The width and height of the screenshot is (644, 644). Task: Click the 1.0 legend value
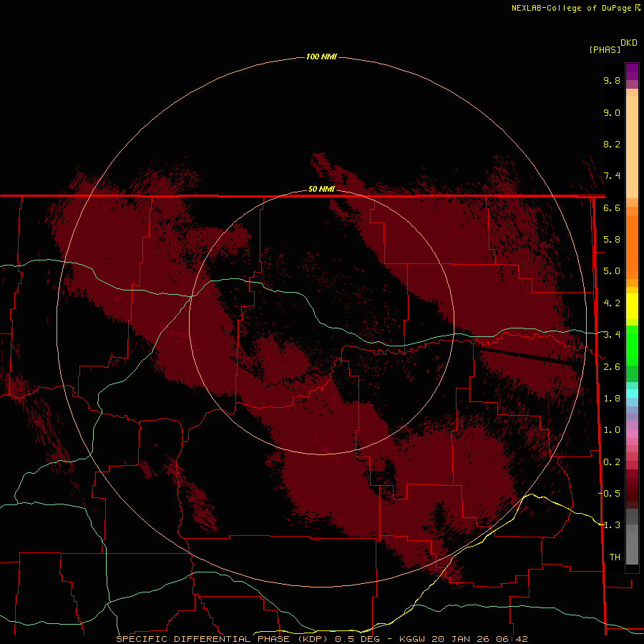[x=612, y=430]
